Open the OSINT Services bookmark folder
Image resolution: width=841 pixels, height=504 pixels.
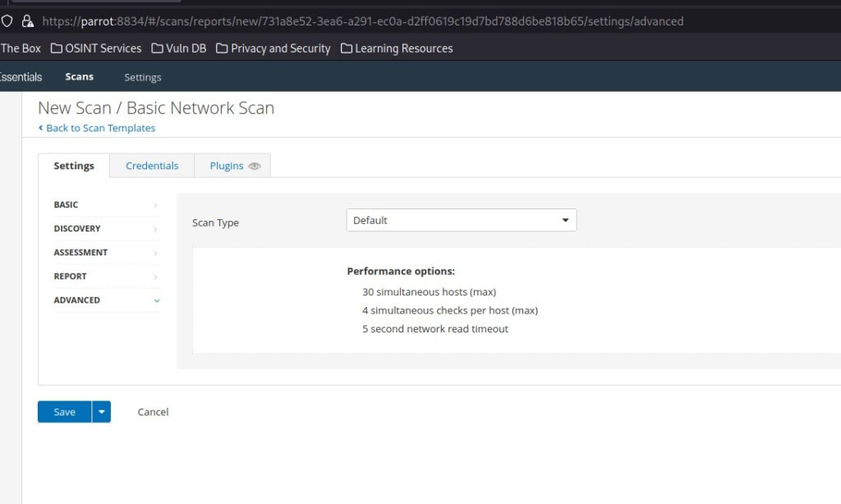pos(96,48)
